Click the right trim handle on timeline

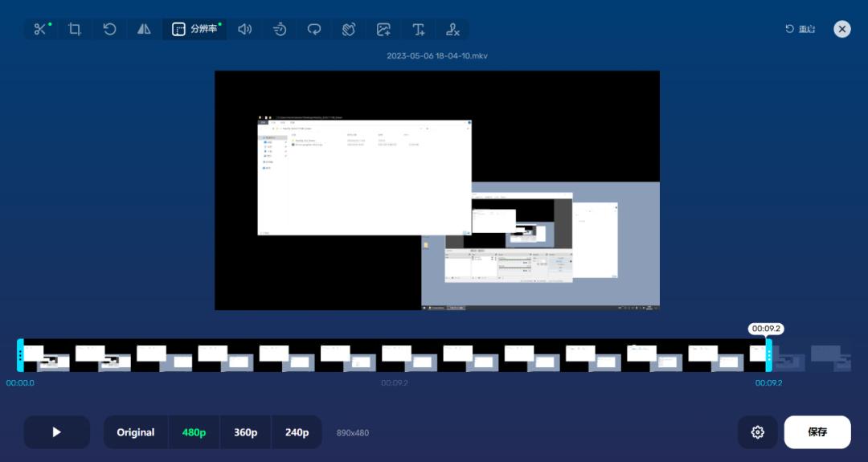coord(769,355)
